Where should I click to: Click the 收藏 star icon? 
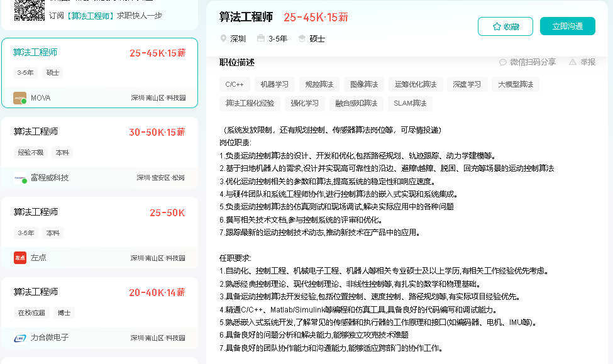pyautogui.click(x=497, y=26)
